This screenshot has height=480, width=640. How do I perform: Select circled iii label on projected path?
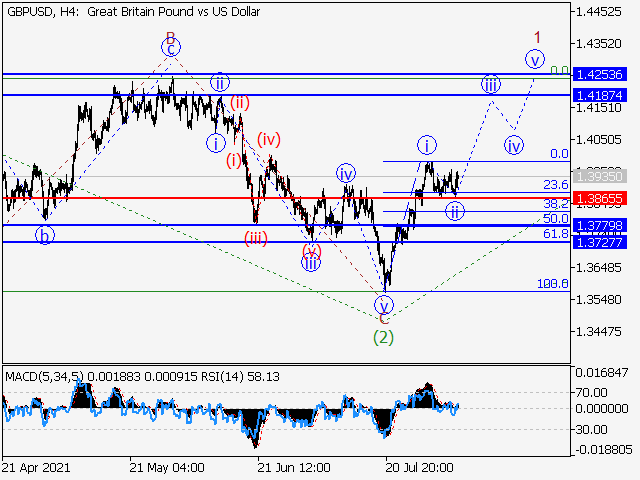point(491,85)
